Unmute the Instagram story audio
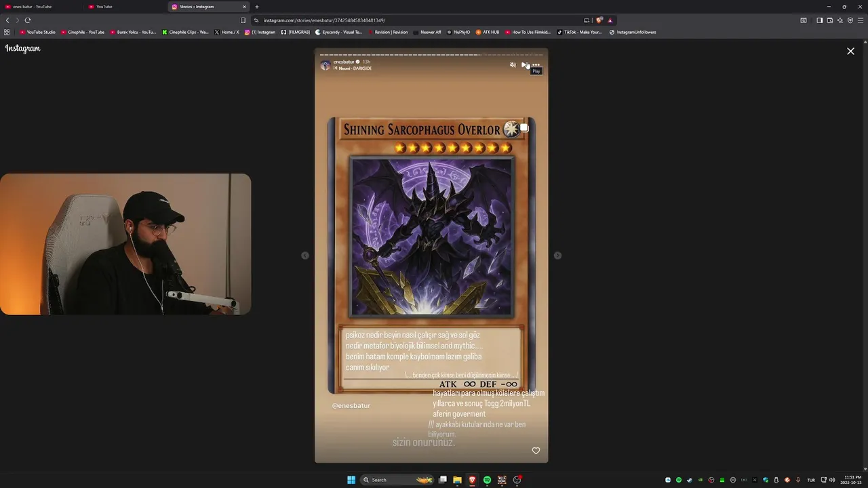868x488 pixels. 513,64
